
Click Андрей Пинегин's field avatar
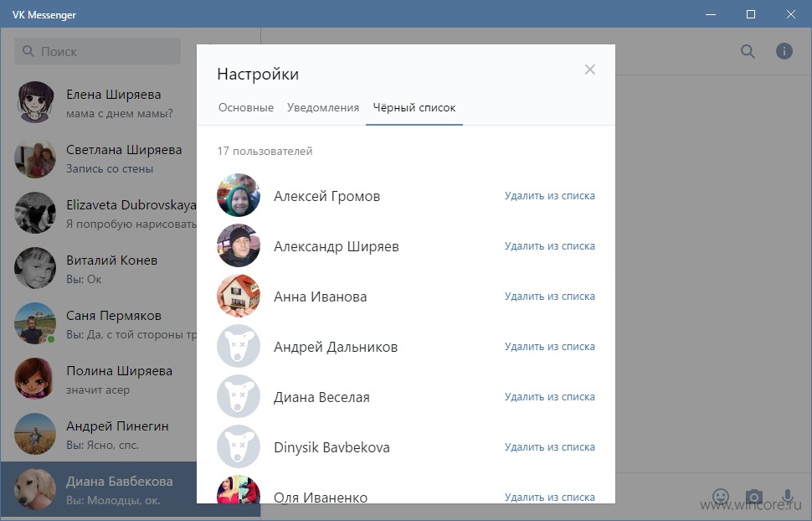point(35,433)
